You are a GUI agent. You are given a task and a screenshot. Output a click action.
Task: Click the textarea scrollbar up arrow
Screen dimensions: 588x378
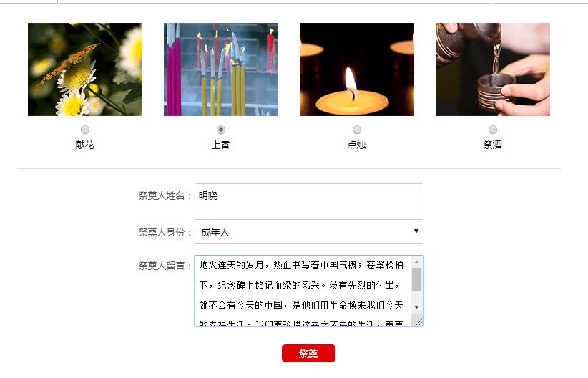pyautogui.click(x=416, y=261)
